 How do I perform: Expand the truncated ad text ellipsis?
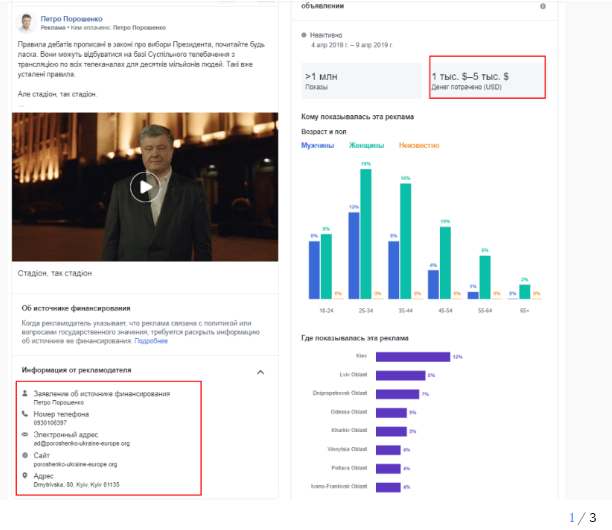(x=20, y=104)
